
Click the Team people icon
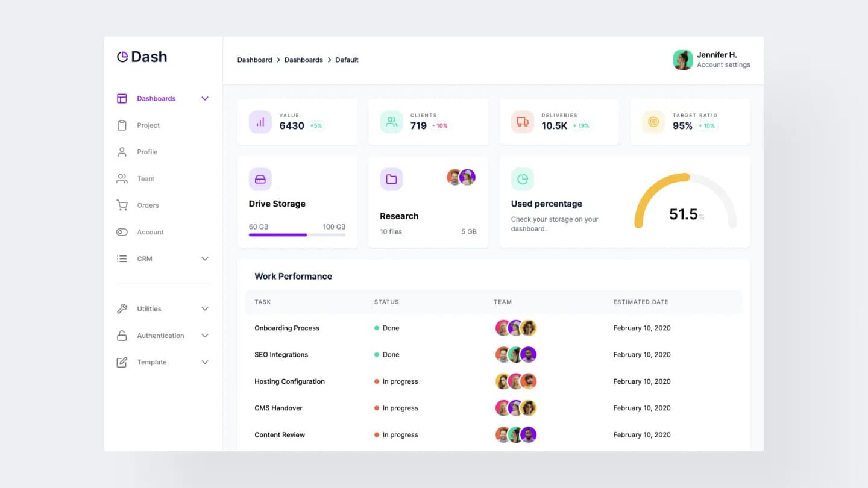point(122,178)
